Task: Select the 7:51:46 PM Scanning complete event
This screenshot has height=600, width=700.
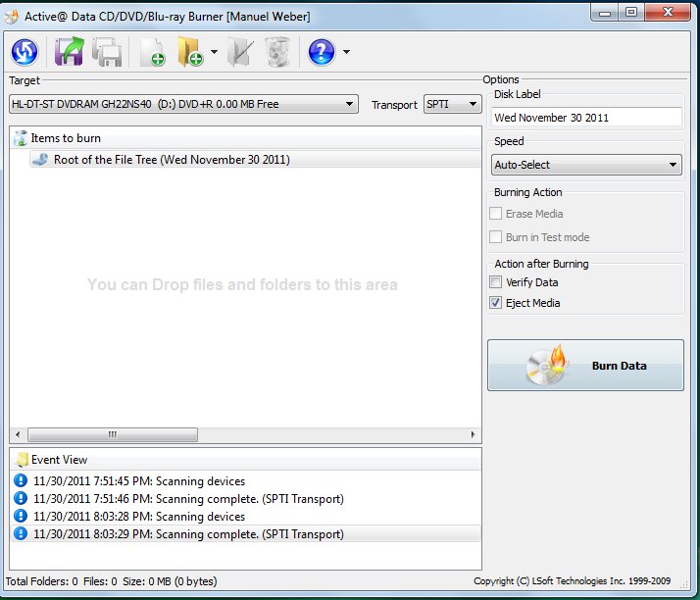Action: click(x=245, y=499)
